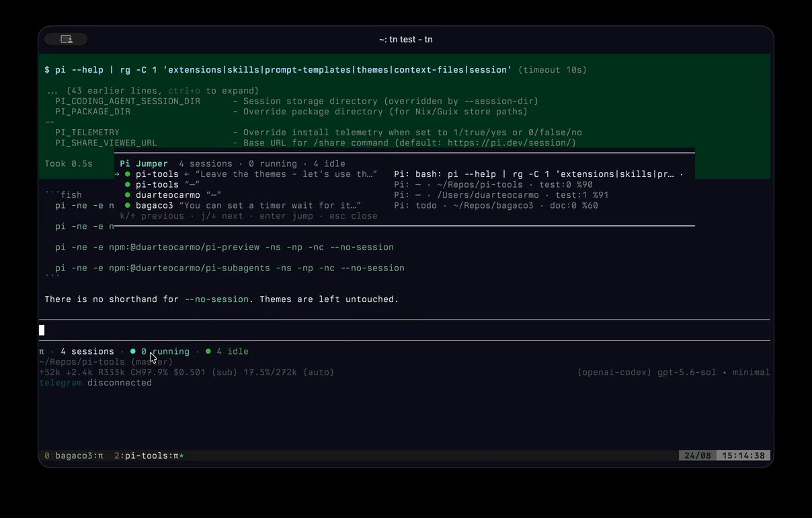Click the 'Pi Jumper' title text
This screenshot has height=518, width=812.
pyautogui.click(x=144, y=163)
